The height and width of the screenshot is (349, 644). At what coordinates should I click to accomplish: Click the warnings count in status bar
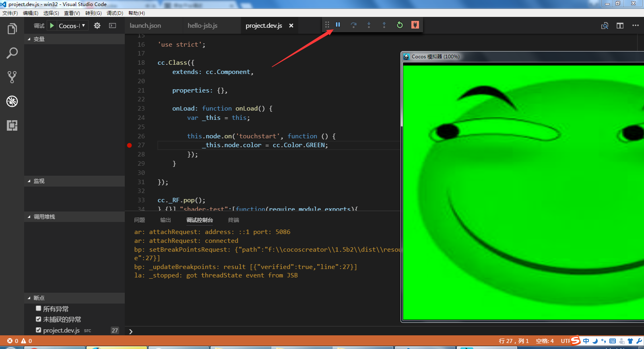pyautogui.click(x=27, y=341)
